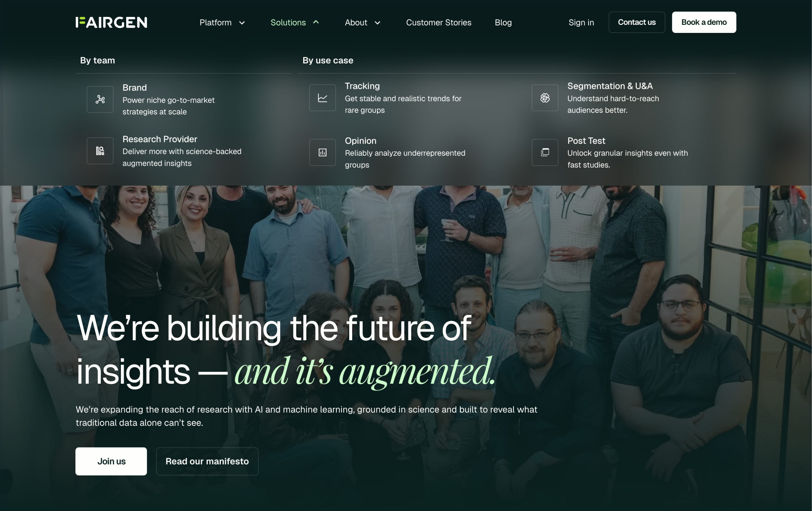Click the Post Test stacked-windows icon
This screenshot has width=812, height=511.
[545, 152]
